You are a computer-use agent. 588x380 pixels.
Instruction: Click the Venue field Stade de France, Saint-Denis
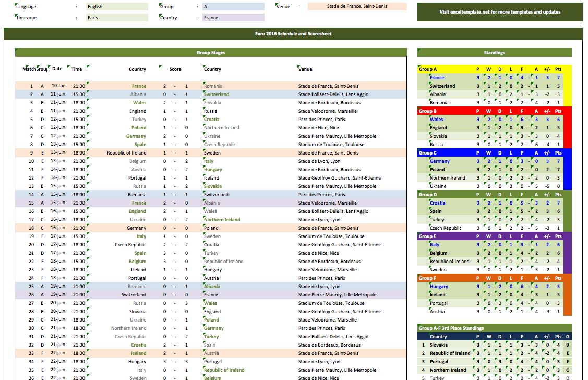(357, 6)
